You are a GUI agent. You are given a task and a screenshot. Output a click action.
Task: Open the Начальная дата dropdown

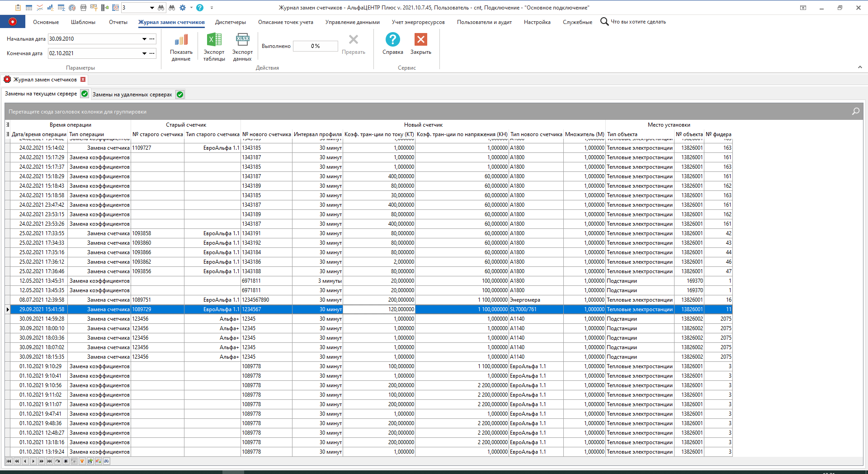143,39
